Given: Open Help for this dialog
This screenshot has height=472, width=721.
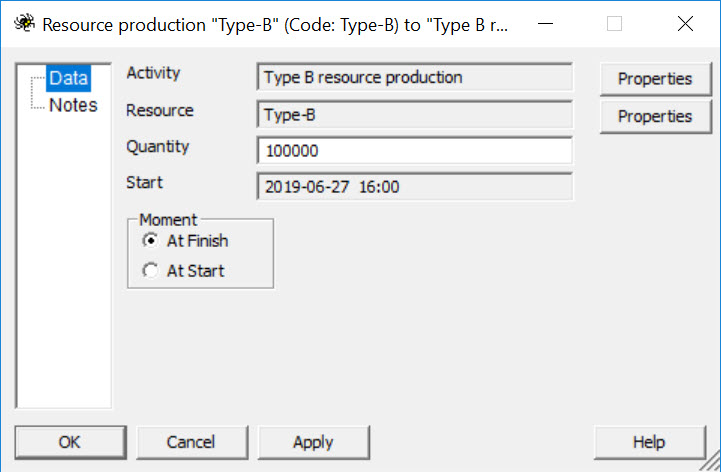Looking at the screenshot, I should [x=648, y=442].
